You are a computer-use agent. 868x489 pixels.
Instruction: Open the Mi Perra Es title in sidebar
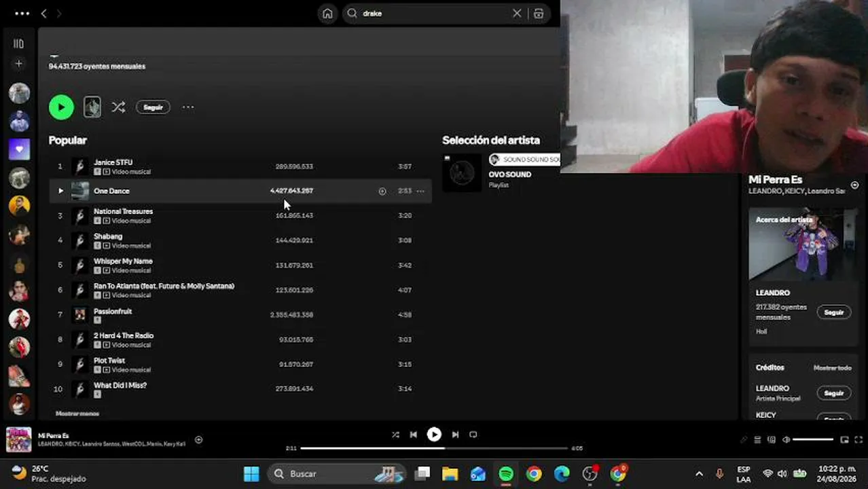[x=776, y=179]
